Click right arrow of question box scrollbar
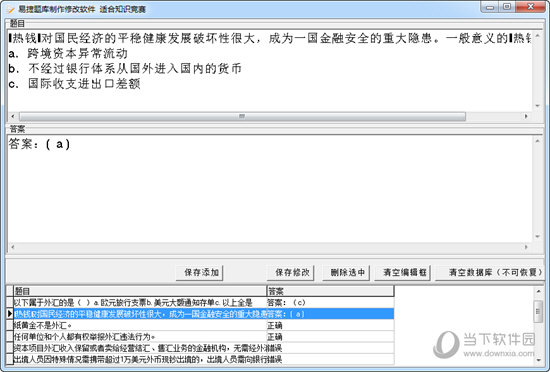The width and height of the screenshot is (550, 372). pos(526,116)
